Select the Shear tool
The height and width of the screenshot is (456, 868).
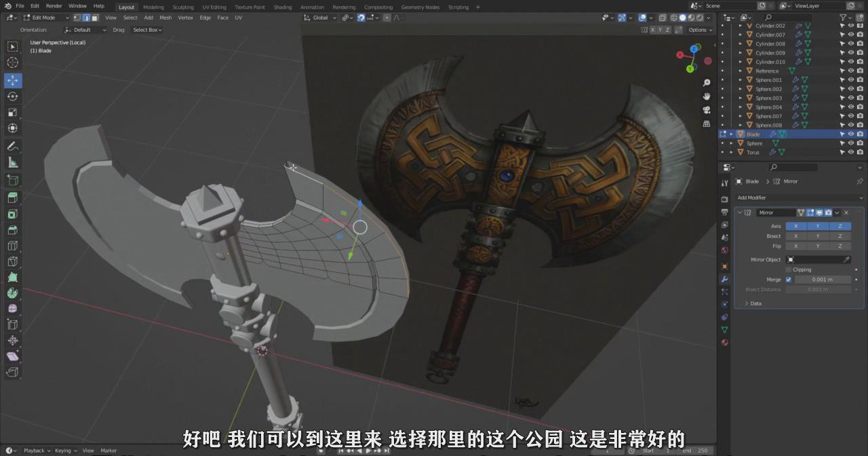pyautogui.click(x=13, y=356)
